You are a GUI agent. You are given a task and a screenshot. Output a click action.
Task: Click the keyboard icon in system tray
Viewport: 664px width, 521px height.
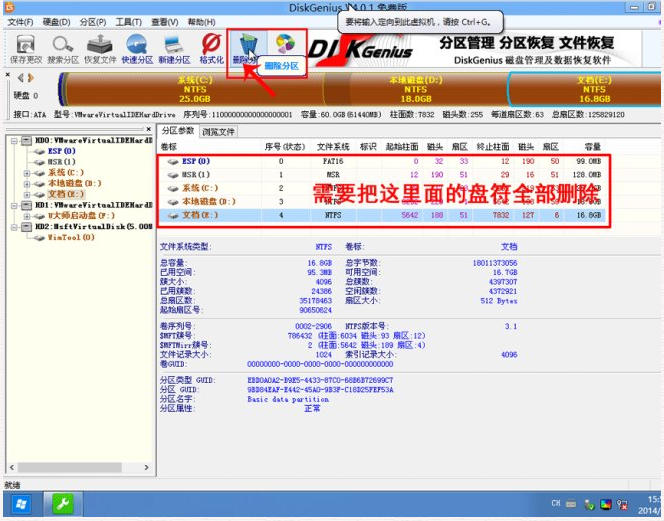coord(571,504)
